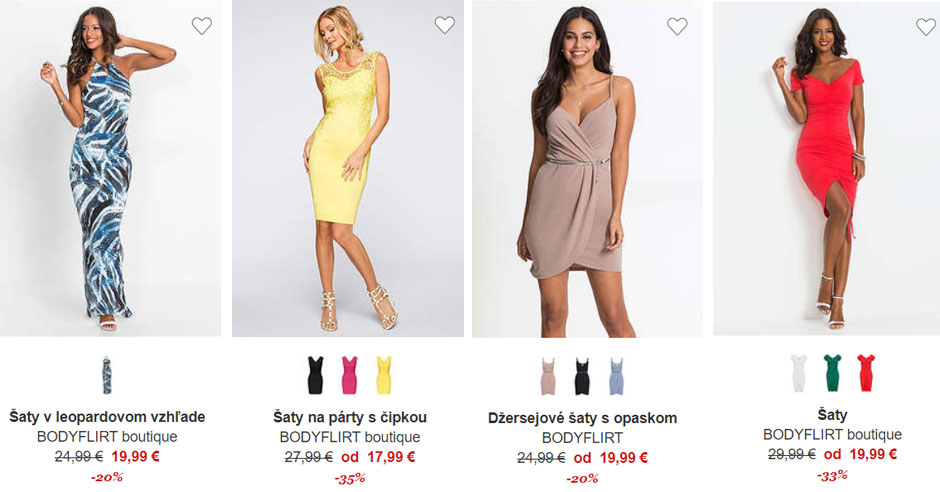Image resolution: width=940 pixels, height=492 pixels.
Task: Save the red dress to wishlist
Action: [926, 26]
